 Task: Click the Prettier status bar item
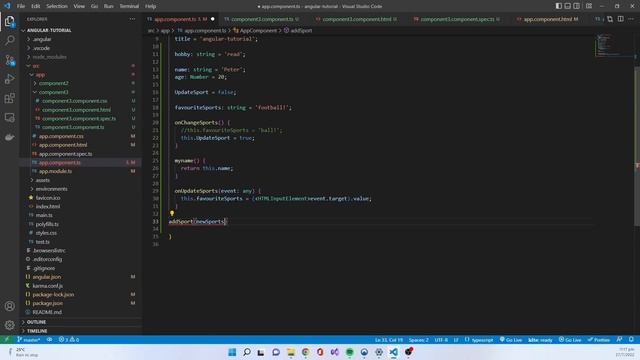coord(599,340)
